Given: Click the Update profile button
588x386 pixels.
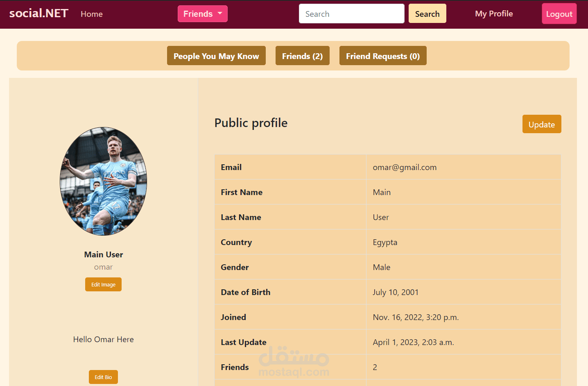Looking at the screenshot, I should 542,124.
